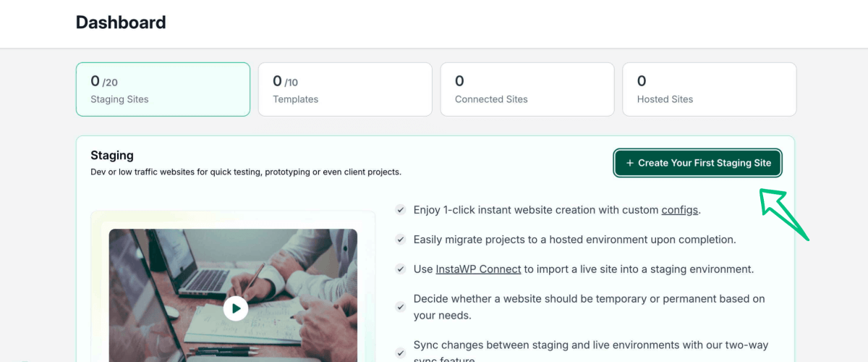Click checkmark icon beside InstaWP Connect line
This screenshot has height=362, width=868.
click(x=400, y=269)
